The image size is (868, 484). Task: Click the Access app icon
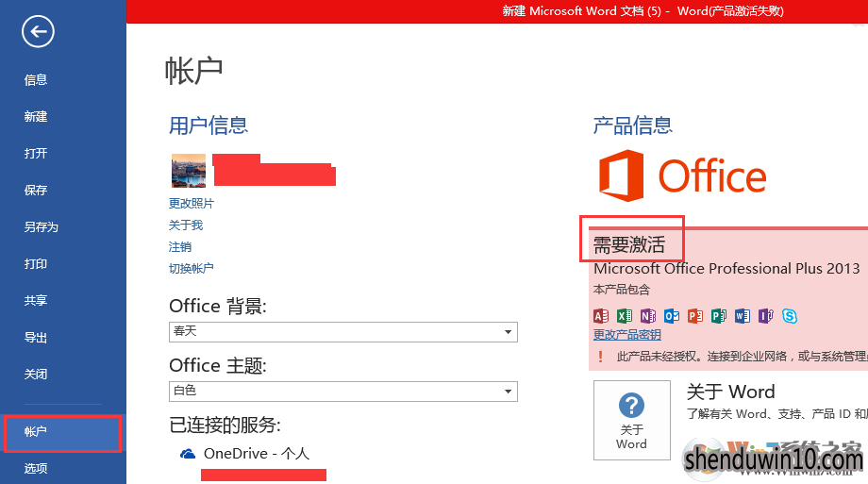coord(601,316)
